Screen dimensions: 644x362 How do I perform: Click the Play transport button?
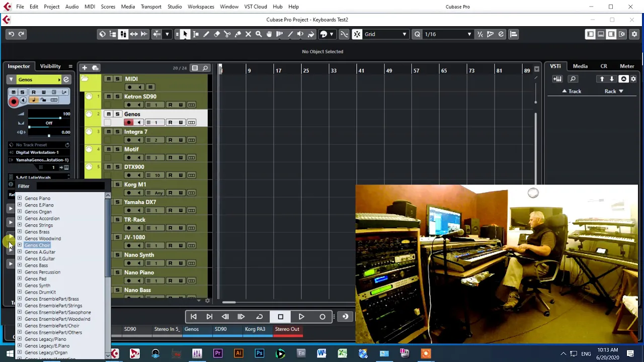(x=301, y=317)
